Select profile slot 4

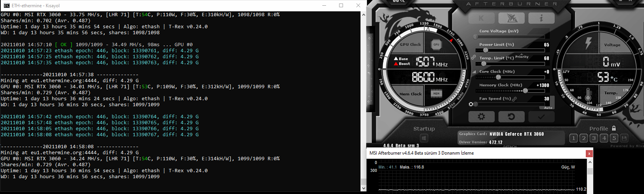pyautogui.click(x=604, y=138)
